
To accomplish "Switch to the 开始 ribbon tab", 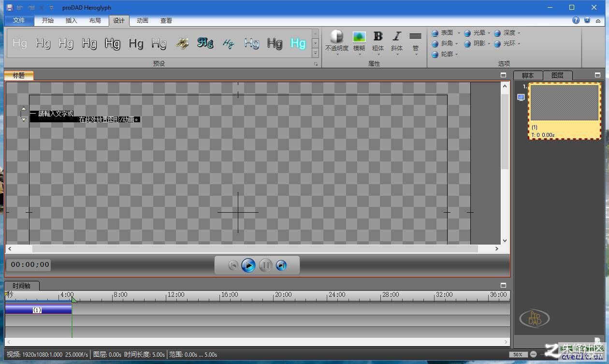I will click(x=47, y=20).
